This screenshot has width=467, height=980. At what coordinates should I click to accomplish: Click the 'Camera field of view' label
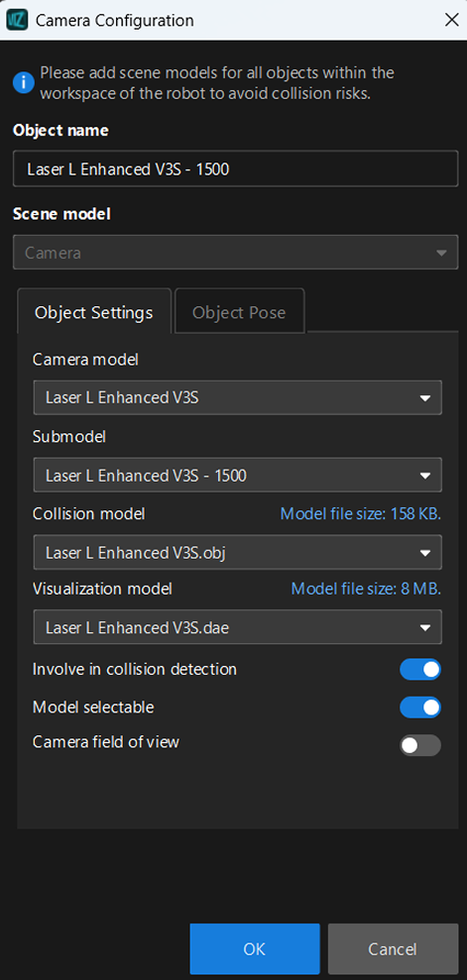coord(106,742)
